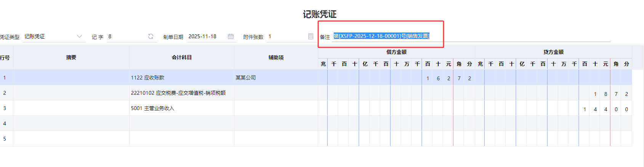Click the 会计科目 cell in row 4
The height and width of the screenshot is (167, 644).
click(x=182, y=123)
